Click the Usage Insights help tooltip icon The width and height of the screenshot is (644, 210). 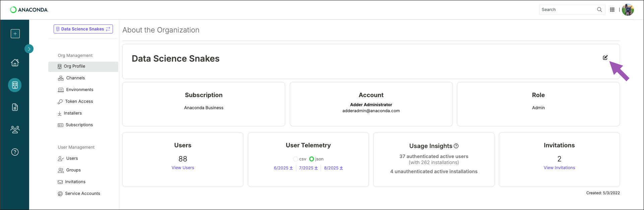coord(456,146)
